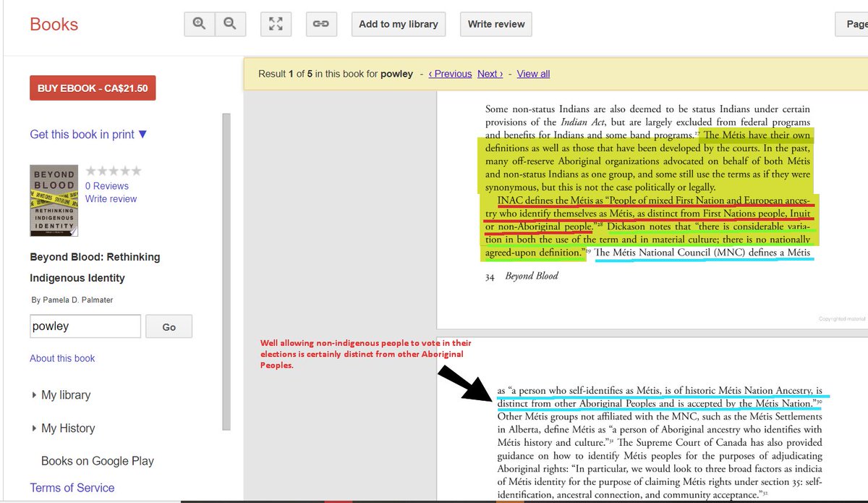Click the Write review toolbar button
Screen dimensions: 868x503
coord(496,24)
